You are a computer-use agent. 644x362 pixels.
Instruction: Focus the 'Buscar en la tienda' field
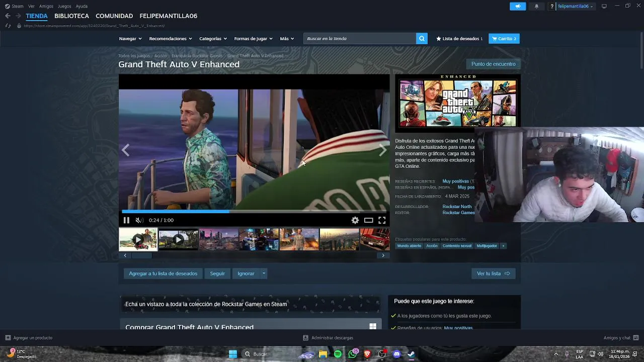[360, 39]
